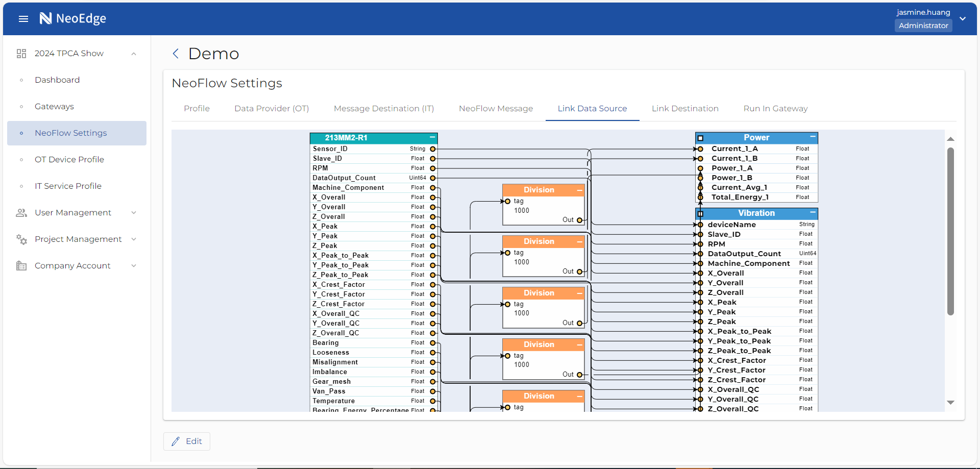Screen dimensions: 980x469
Task: Click the Z_Crest_Factor input port on Vibration
Action: click(x=700, y=380)
